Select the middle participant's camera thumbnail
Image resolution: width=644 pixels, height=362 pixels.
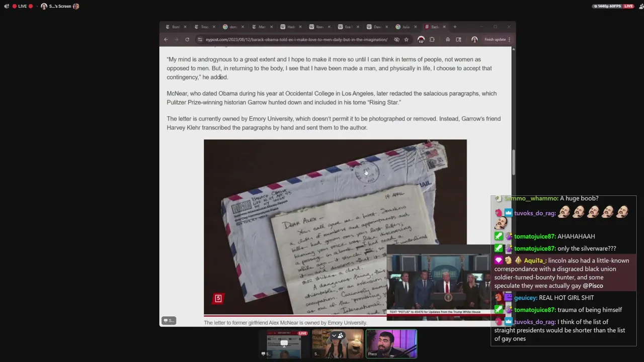pos(338,344)
